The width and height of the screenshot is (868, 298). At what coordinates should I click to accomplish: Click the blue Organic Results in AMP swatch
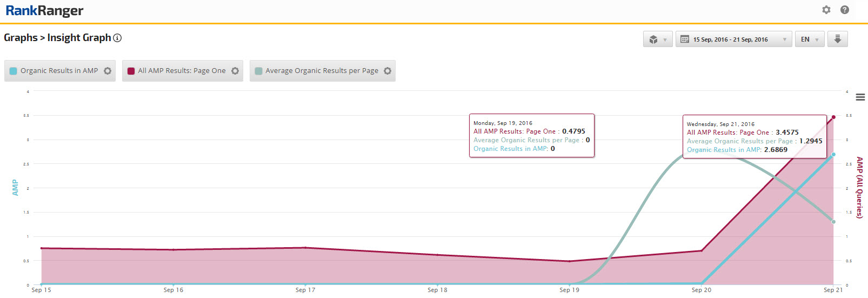click(14, 71)
